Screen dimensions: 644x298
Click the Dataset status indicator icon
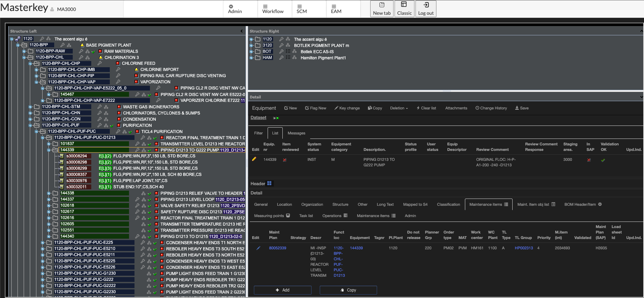(x=276, y=118)
